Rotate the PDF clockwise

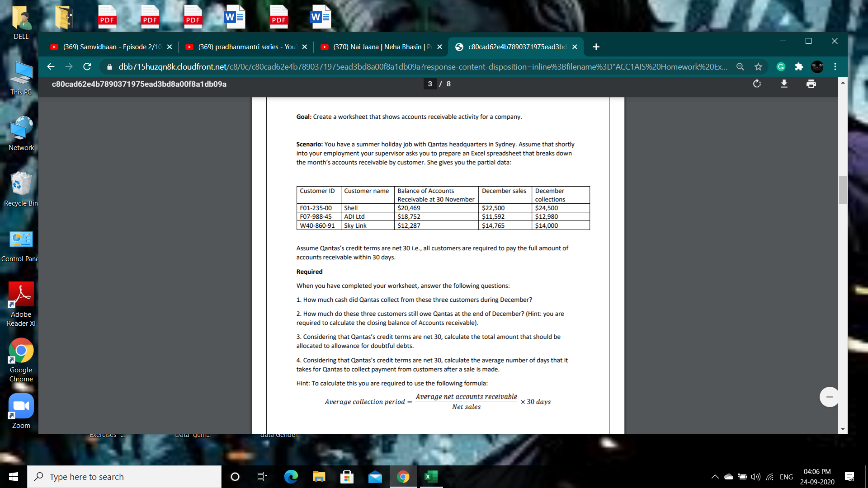pyautogui.click(x=757, y=84)
